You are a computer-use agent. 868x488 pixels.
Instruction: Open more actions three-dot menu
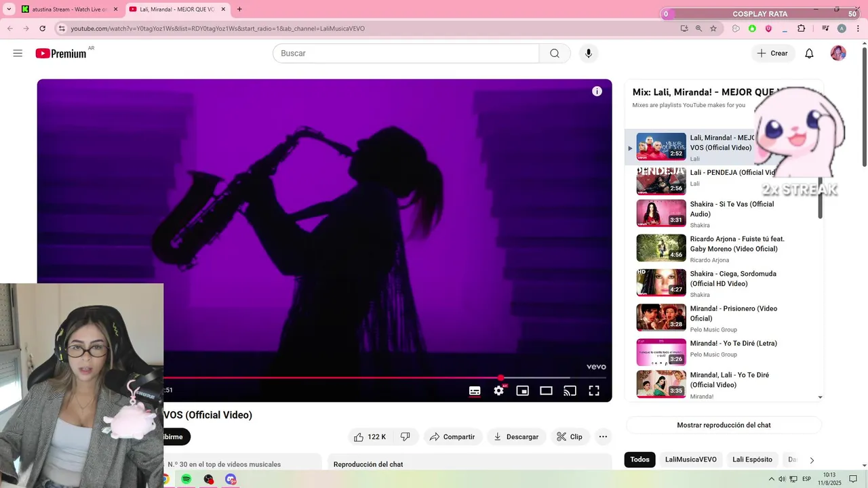603,437
